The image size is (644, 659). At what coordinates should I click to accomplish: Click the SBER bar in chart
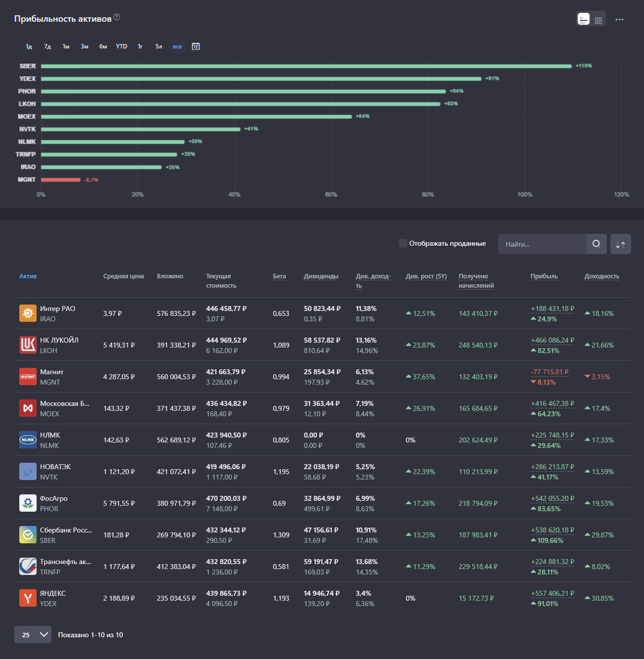306,66
